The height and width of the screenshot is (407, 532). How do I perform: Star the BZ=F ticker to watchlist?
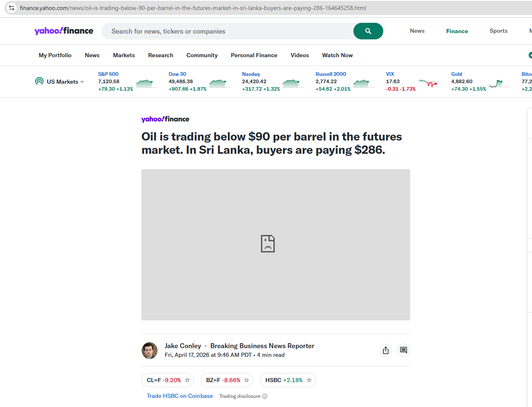(x=247, y=380)
